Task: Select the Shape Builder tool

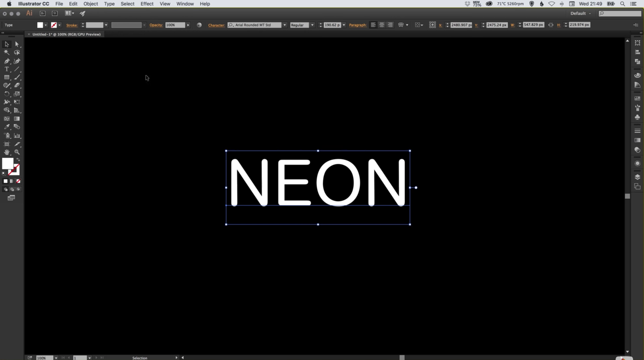Action: [7, 110]
